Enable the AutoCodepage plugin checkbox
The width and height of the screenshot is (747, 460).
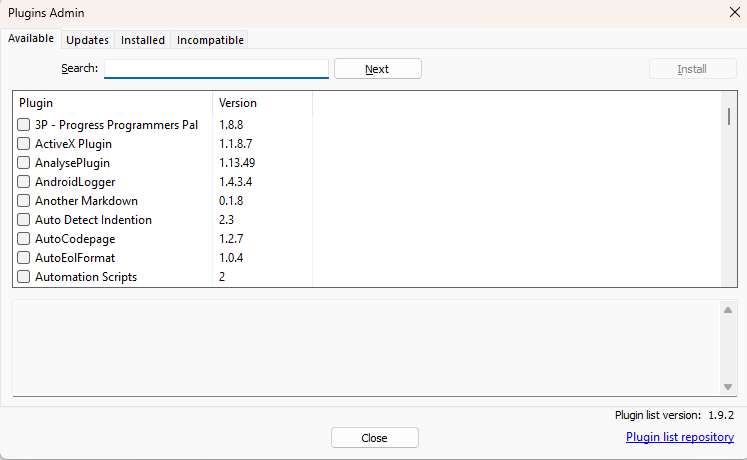[x=24, y=239]
